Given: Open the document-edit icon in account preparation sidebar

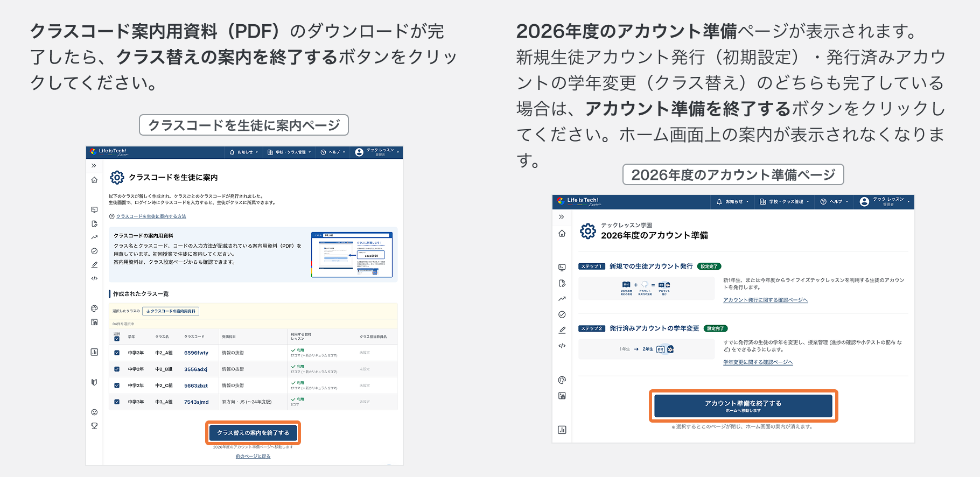Looking at the screenshot, I should point(562,283).
